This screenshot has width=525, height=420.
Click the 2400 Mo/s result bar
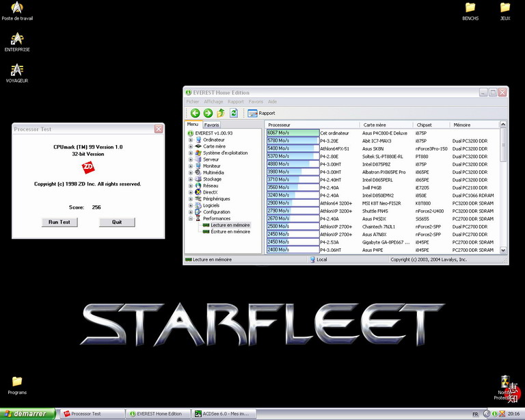coord(293,250)
